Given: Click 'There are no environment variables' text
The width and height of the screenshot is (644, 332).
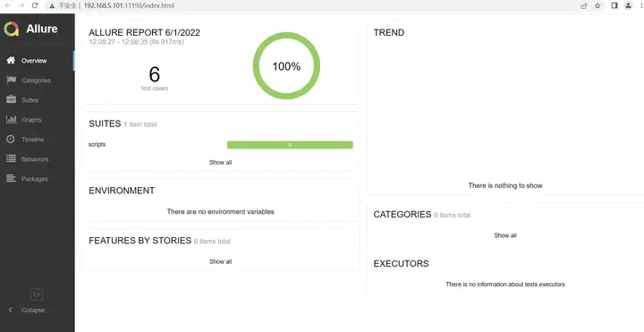Looking at the screenshot, I should (221, 212).
